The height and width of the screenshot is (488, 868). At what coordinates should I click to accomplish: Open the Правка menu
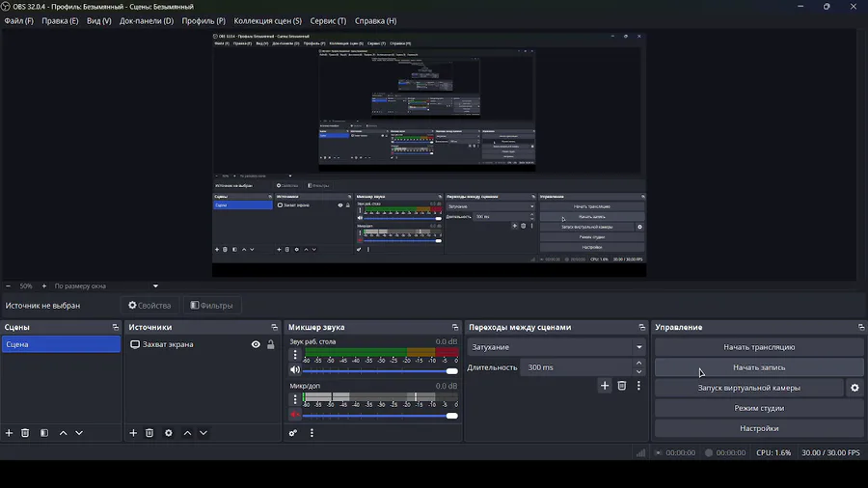click(60, 21)
